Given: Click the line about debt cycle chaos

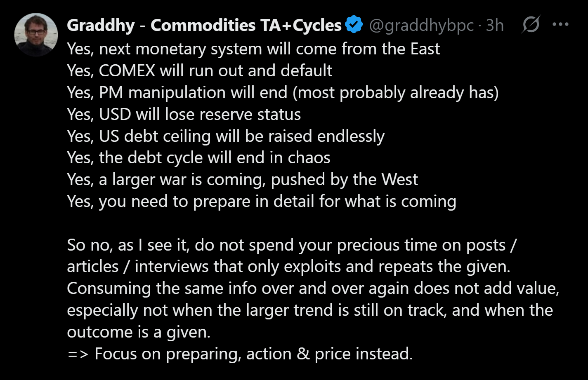Looking at the screenshot, I should pos(198,158).
